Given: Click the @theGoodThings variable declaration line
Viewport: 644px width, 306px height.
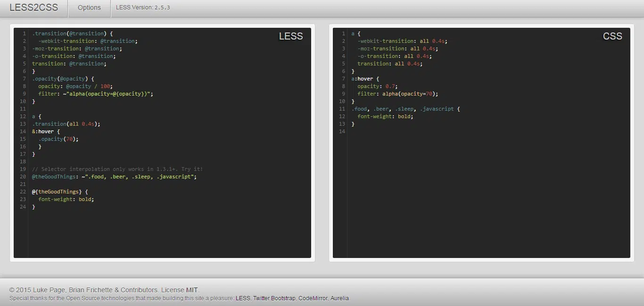Looking at the screenshot, I should [x=114, y=177].
